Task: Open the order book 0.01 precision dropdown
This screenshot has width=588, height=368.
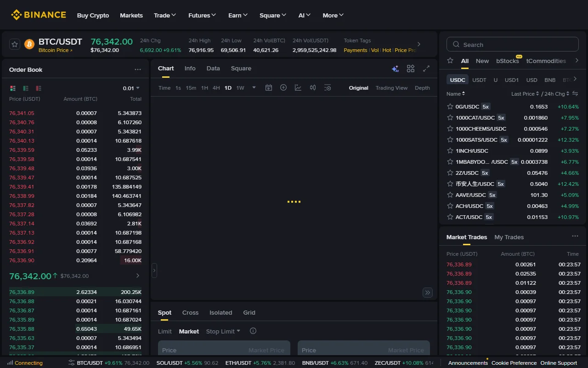Action: tap(131, 88)
